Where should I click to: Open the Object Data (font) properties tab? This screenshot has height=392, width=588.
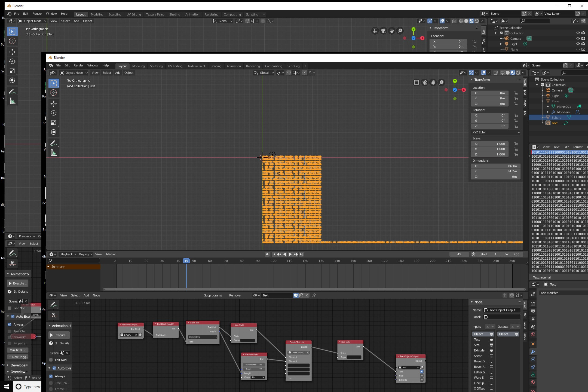point(533,375)
